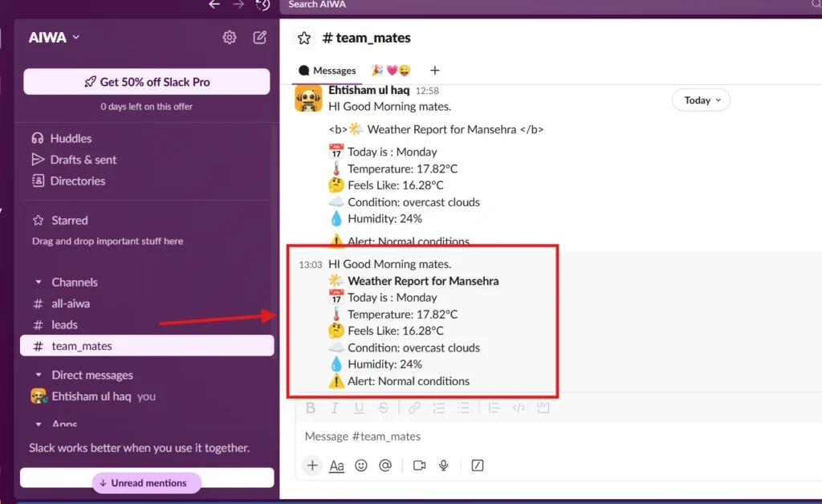822x504 pixels.
Task: Toggle italic formatting in message composer
Action: pyautogui.click(x=335, y=408)
